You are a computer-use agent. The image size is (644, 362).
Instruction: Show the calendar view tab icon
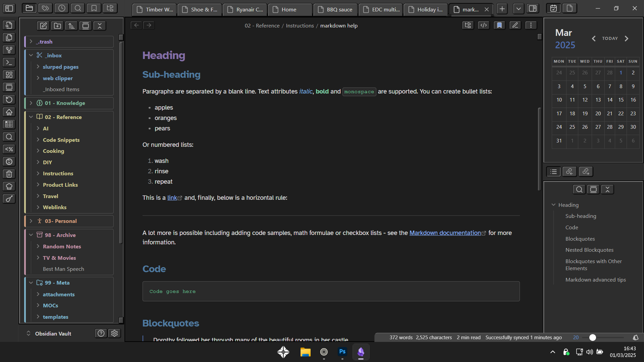click(x=554, y=8)
